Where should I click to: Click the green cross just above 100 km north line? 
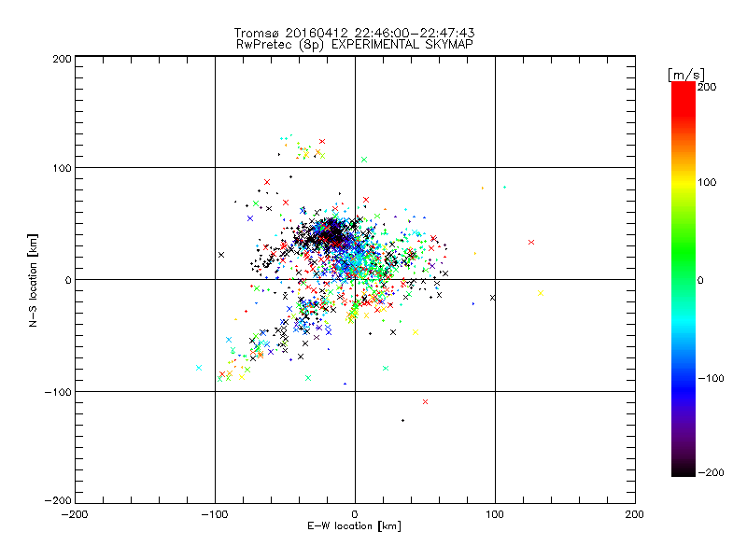click(x=364, y=160)
